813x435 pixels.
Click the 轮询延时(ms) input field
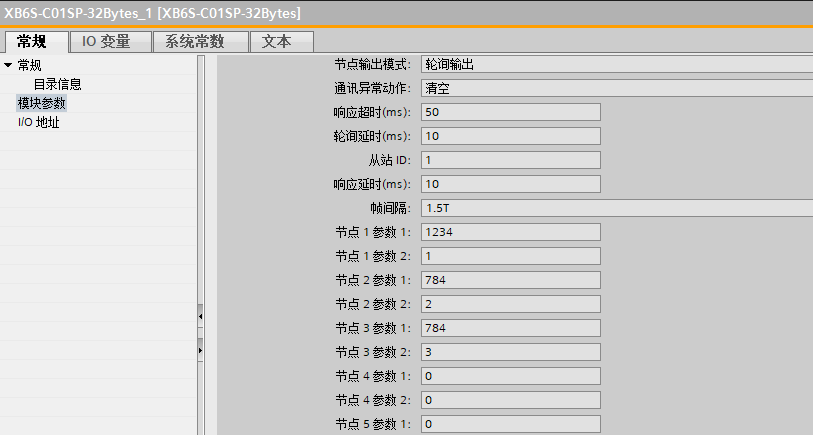pos(510,136)
